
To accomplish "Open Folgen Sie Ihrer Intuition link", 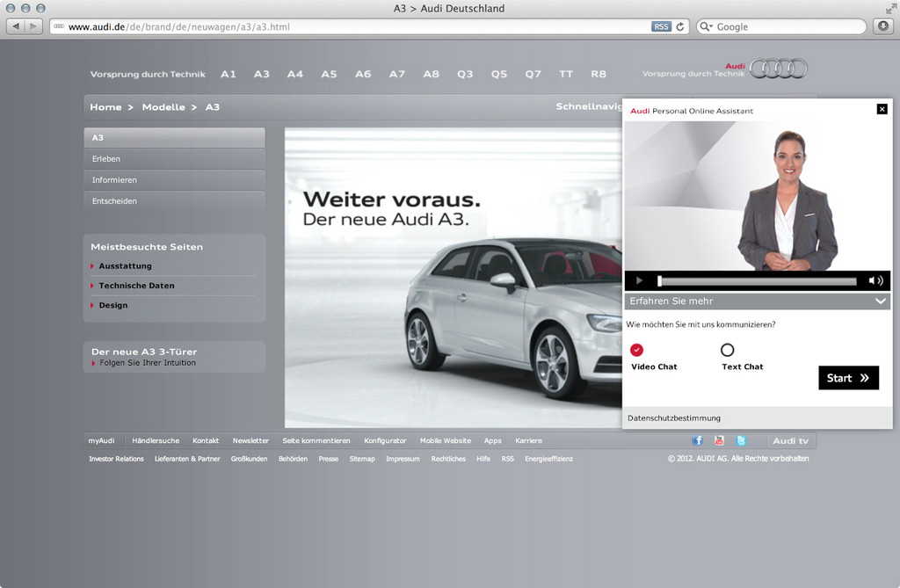I will tap(148, 363).
